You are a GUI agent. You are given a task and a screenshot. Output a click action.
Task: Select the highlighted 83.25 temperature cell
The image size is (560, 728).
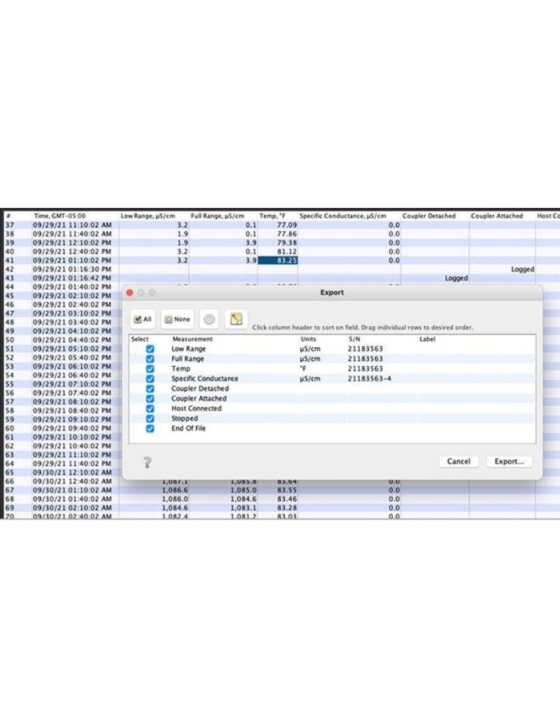click(x=278, y=260)
